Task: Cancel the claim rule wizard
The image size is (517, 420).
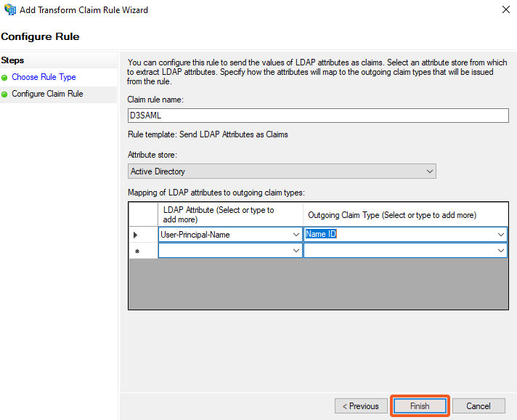Action: point(479,406)
